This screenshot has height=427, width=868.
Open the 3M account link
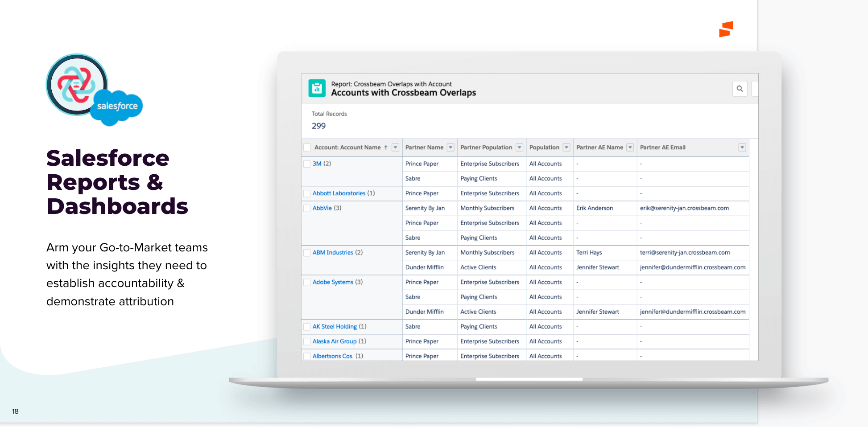pyautogui.click(x=317, y=164)
